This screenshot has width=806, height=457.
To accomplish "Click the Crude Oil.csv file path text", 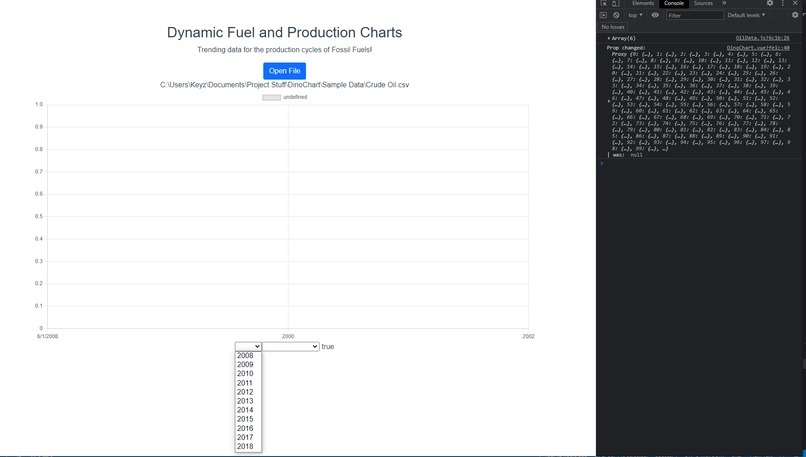I will (284, 85).
